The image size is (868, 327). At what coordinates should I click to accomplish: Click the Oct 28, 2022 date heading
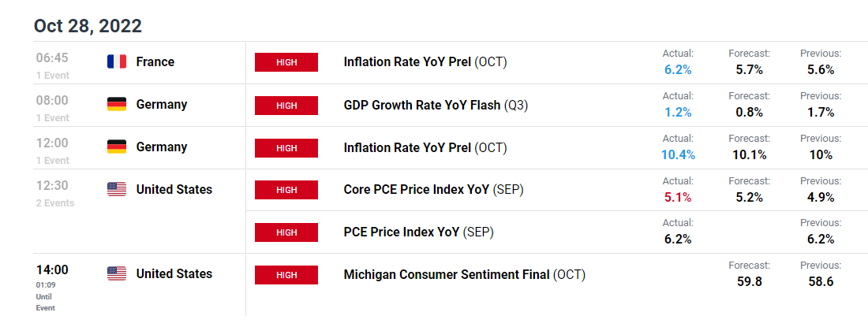(88, 26)
